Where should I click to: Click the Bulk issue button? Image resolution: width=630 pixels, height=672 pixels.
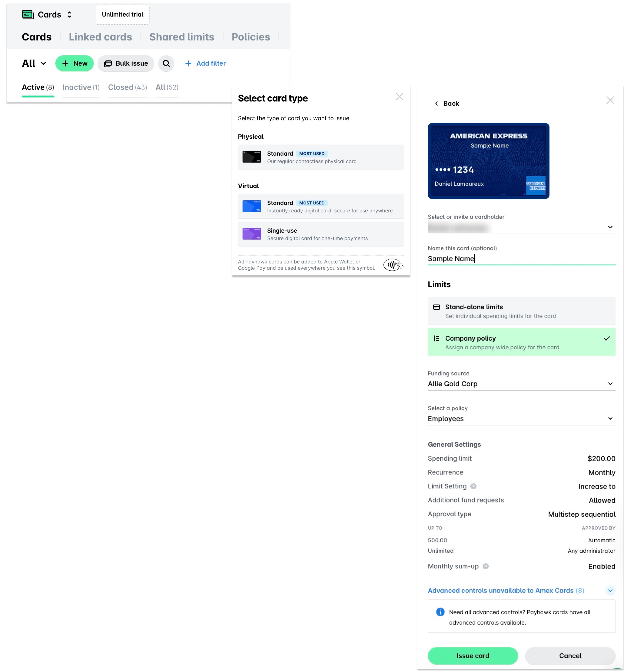click(x=126, y=63)
